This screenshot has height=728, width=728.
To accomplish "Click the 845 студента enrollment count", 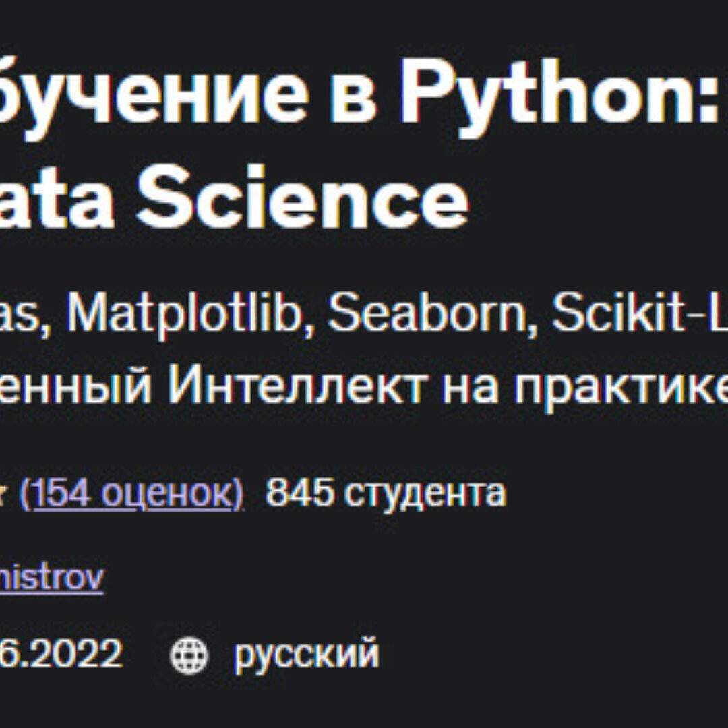I will click(386, 494).
